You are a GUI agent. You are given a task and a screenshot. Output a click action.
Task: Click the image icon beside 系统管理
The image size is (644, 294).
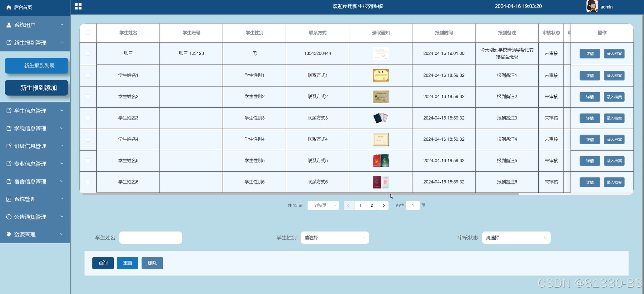(x=9, y=199)
